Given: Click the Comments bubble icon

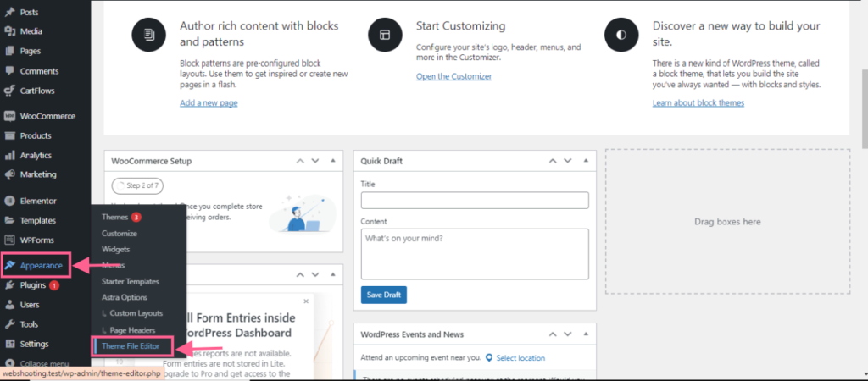Looking at the screenshot, I should point(9,71).
